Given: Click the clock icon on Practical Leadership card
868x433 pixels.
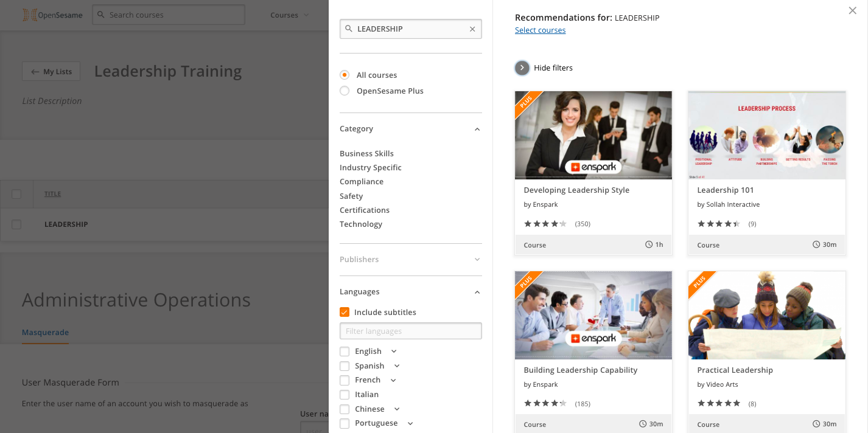Looking at the screenshot, I should coord(816,424).
